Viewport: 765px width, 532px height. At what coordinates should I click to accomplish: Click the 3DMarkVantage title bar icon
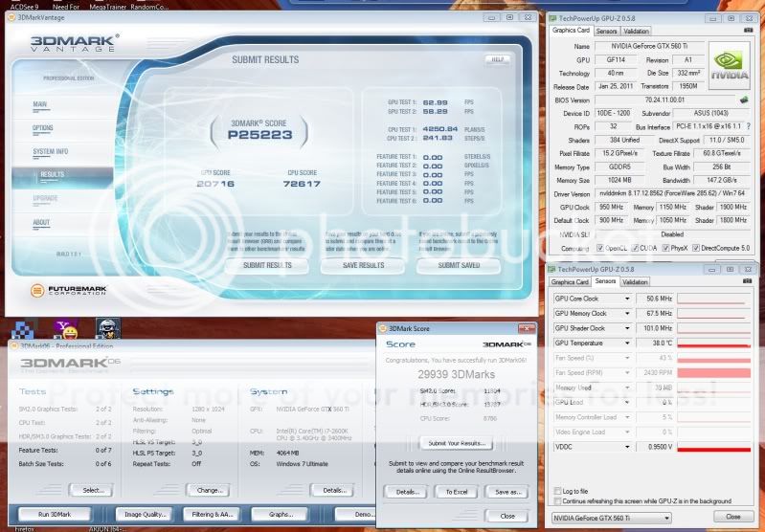point(11,17)
